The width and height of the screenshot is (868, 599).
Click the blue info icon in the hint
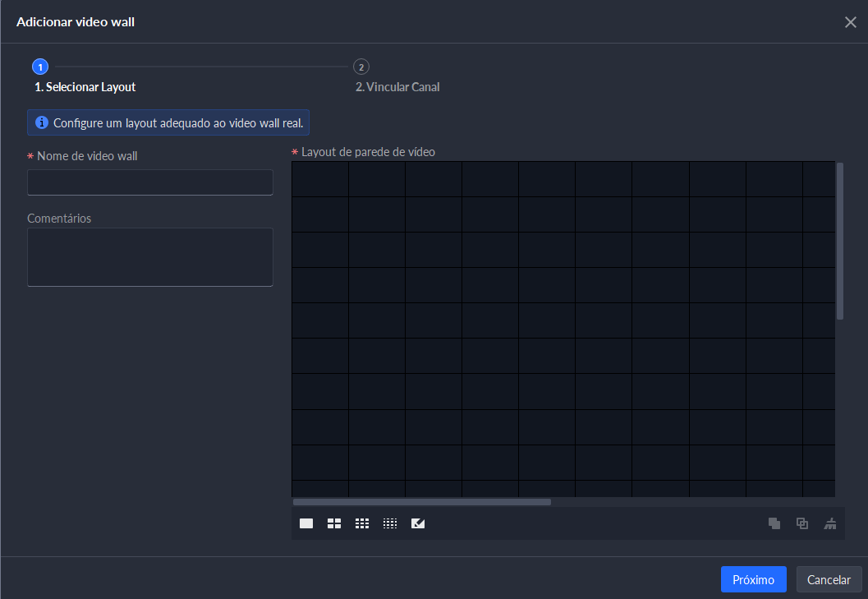pos(42,122)
